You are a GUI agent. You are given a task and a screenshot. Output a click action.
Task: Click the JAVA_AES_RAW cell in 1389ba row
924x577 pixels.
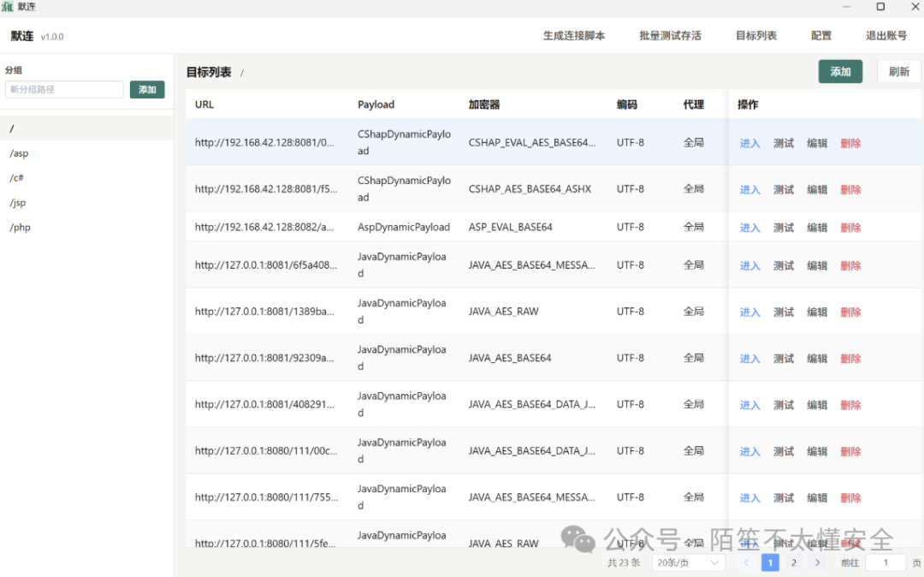click(503, 312)
